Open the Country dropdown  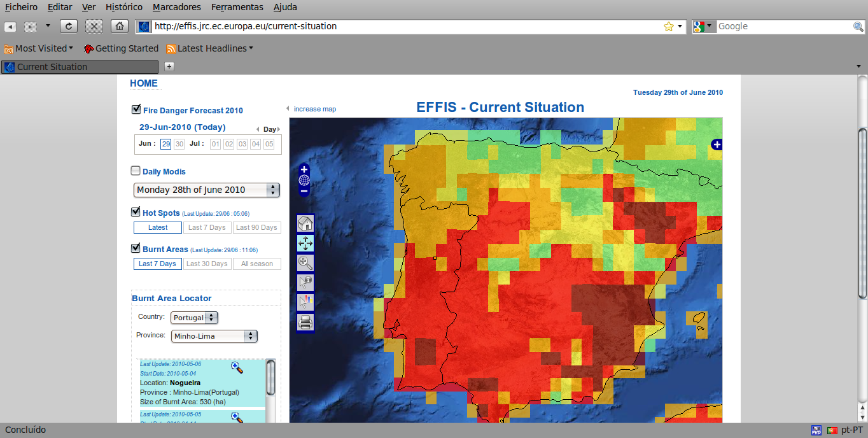point(194,318)
